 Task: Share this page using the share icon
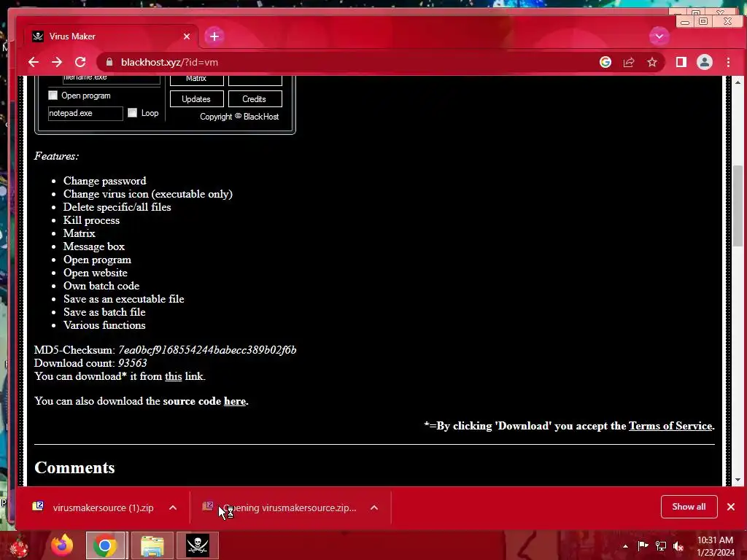click(x=629, y=62)
